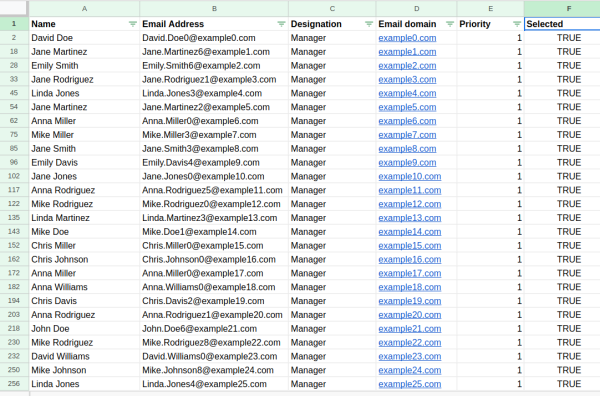Click the Mike Johnson name cell
The width and height of the screenshot is (600, 396).
[x=84, y=370]
